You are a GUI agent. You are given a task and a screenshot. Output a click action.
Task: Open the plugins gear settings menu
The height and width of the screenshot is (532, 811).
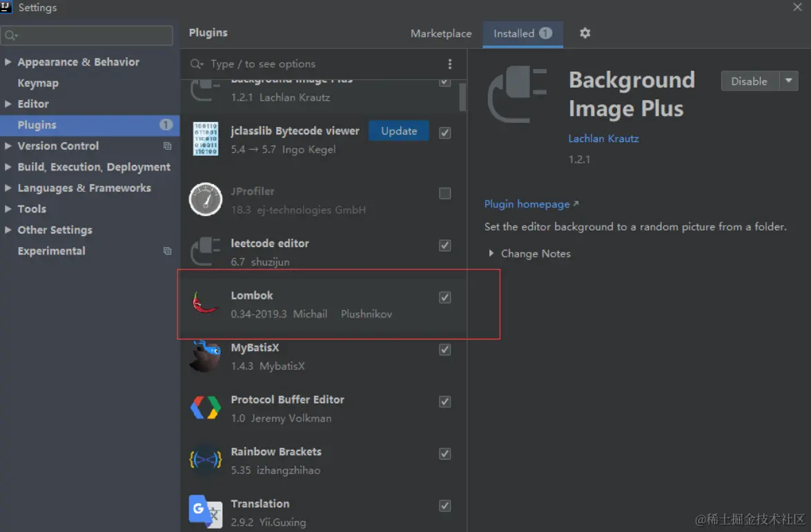(x=585, y=33)
